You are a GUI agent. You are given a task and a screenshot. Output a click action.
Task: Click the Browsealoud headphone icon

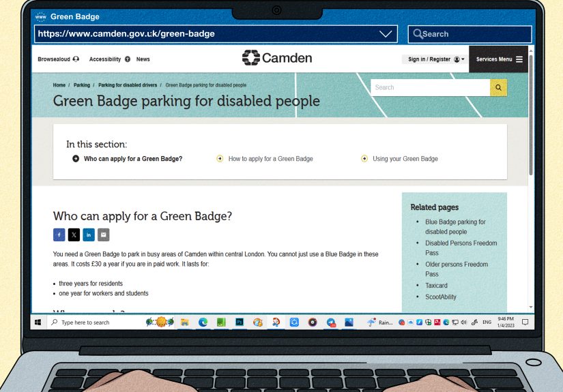pyautogui.click(x=76, y=59)
